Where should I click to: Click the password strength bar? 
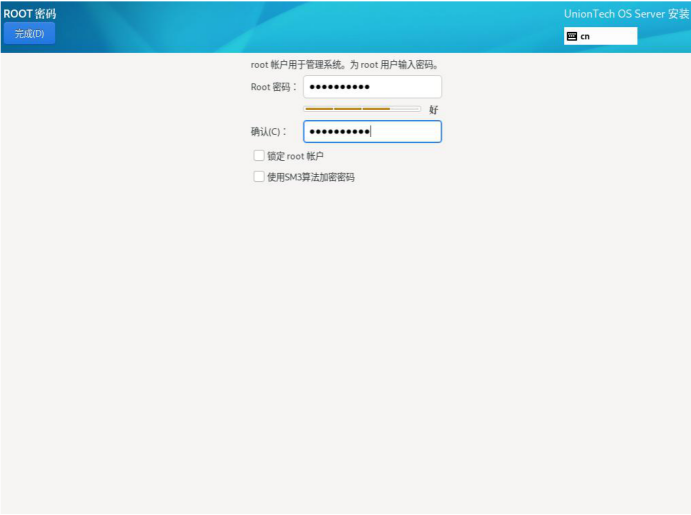click(362, 109)
